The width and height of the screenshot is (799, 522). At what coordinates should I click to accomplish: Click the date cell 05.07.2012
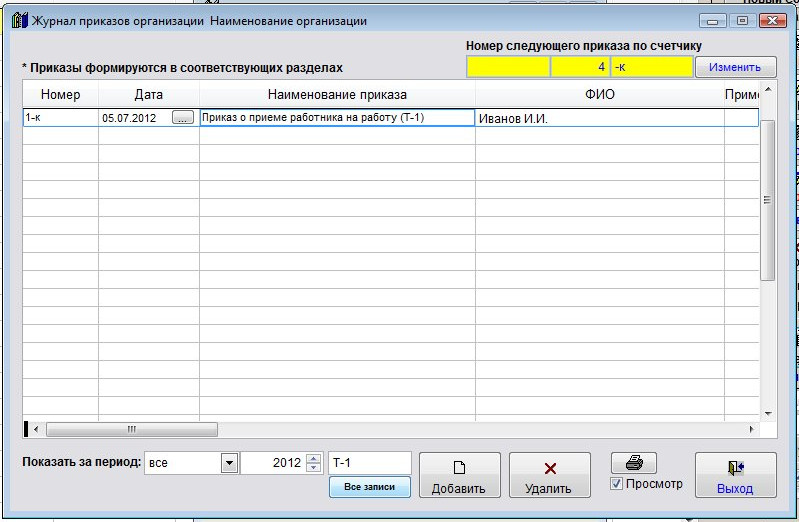[x=135, y=118]
